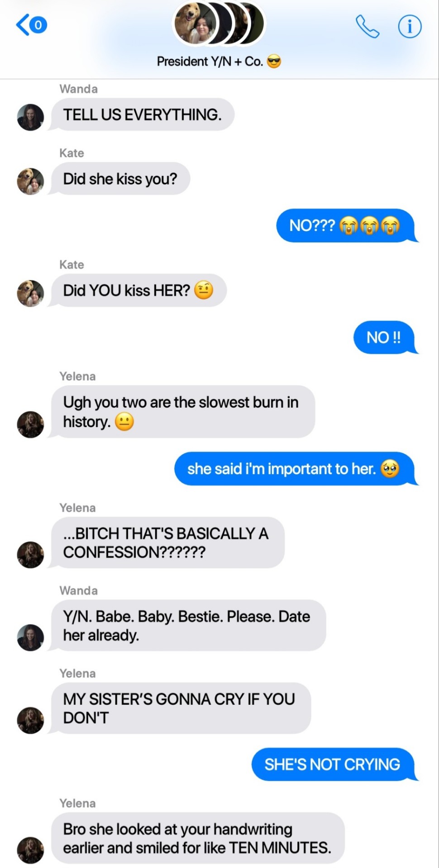Tap Wanda's avatar beside TELL US EVERYTHING
Screen dimensions: 439x868
[x=30, y=117]
